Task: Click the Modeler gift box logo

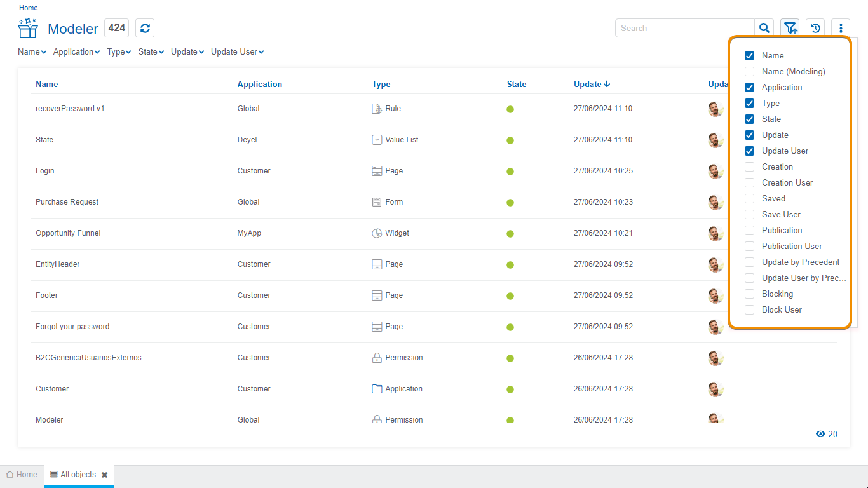Action: [28, 29]
